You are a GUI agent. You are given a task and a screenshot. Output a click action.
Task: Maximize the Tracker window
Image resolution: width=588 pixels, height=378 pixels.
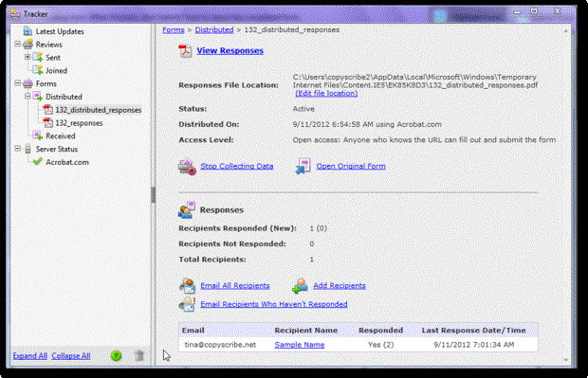[x=534, y=11]
